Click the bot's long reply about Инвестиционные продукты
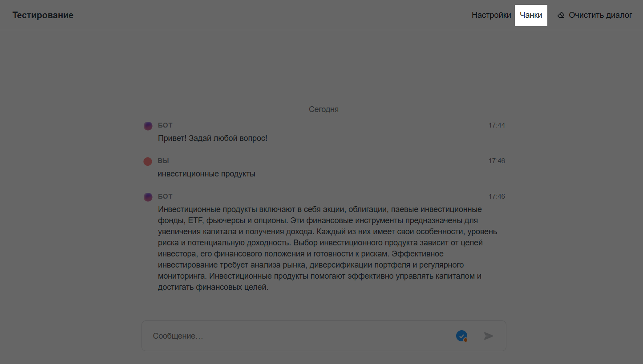This screenshot has width=643, height=364. pos(328,248)
